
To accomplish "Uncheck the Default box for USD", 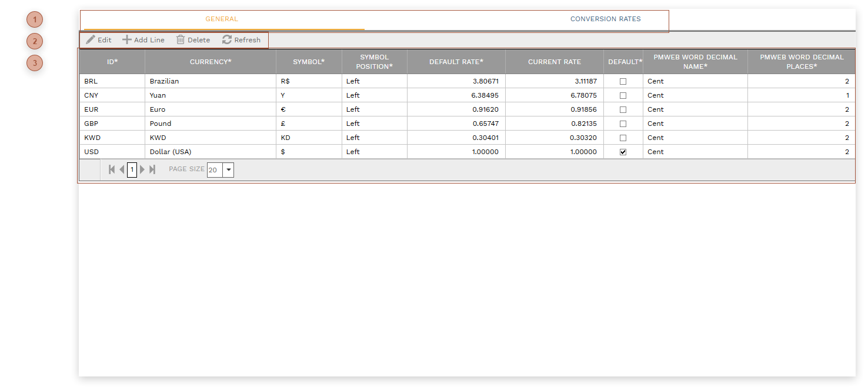I will (623, 152).
